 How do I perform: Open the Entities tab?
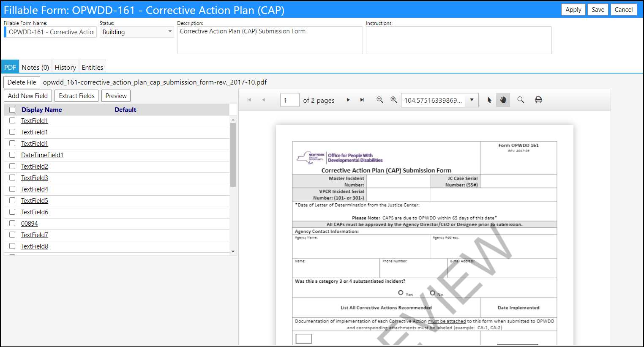93,67
